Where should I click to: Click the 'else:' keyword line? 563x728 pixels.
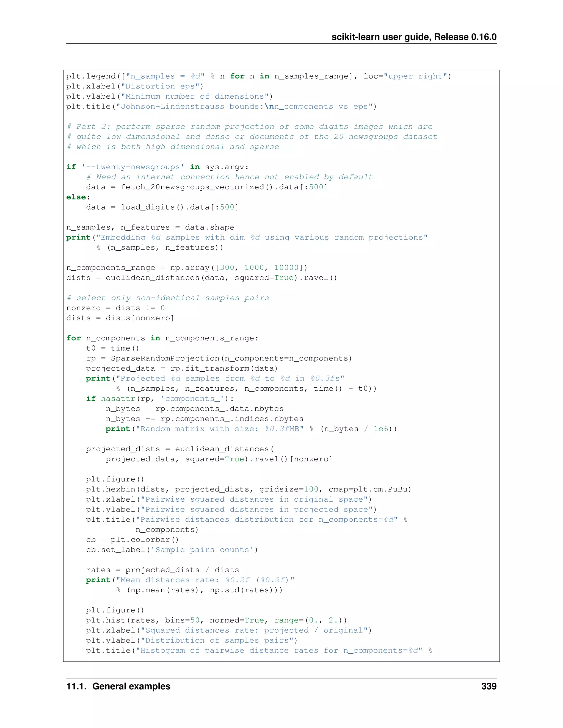(78, 197)
